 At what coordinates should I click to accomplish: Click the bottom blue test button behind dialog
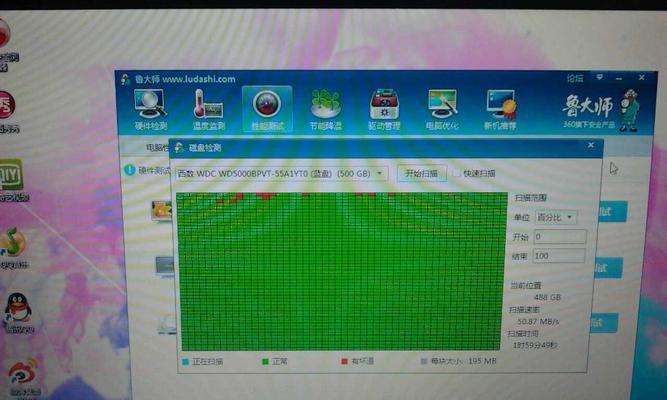pyautogui.click(x=603, y=323)
